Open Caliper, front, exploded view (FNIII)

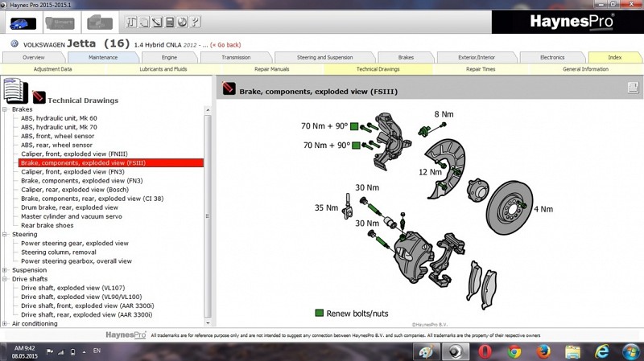click(74, 154)
